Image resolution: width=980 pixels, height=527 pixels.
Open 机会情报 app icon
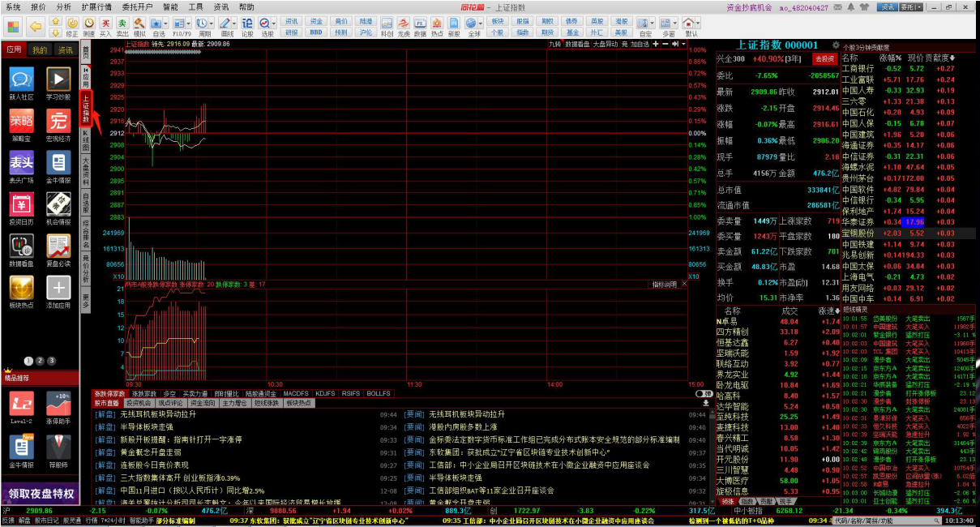click(58, 210)
